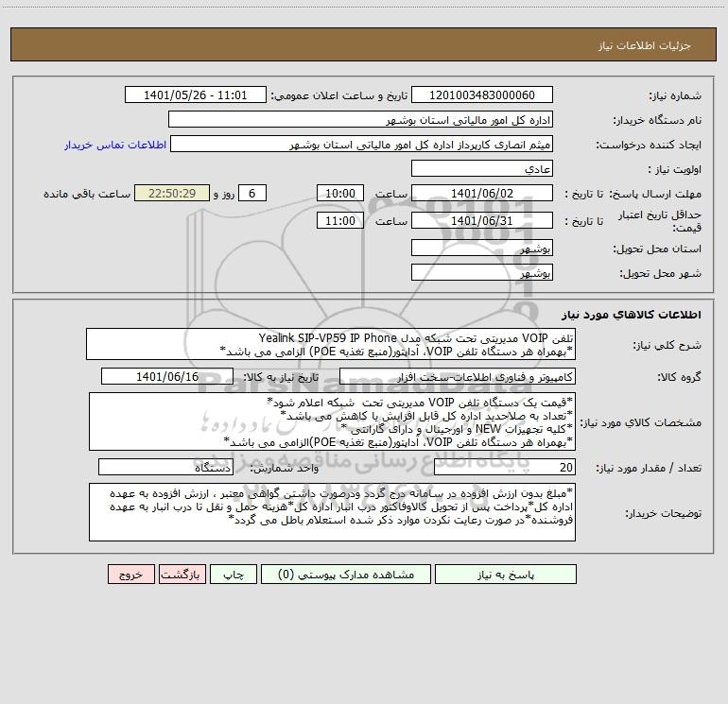Click the label ایجاد کننده درخواست

click(x=649, y=145)
